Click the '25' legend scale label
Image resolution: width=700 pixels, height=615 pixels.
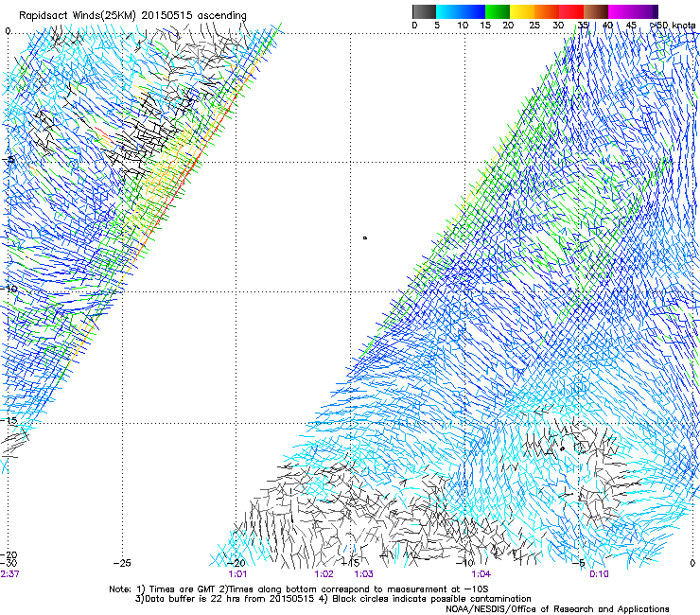[534, 26]
